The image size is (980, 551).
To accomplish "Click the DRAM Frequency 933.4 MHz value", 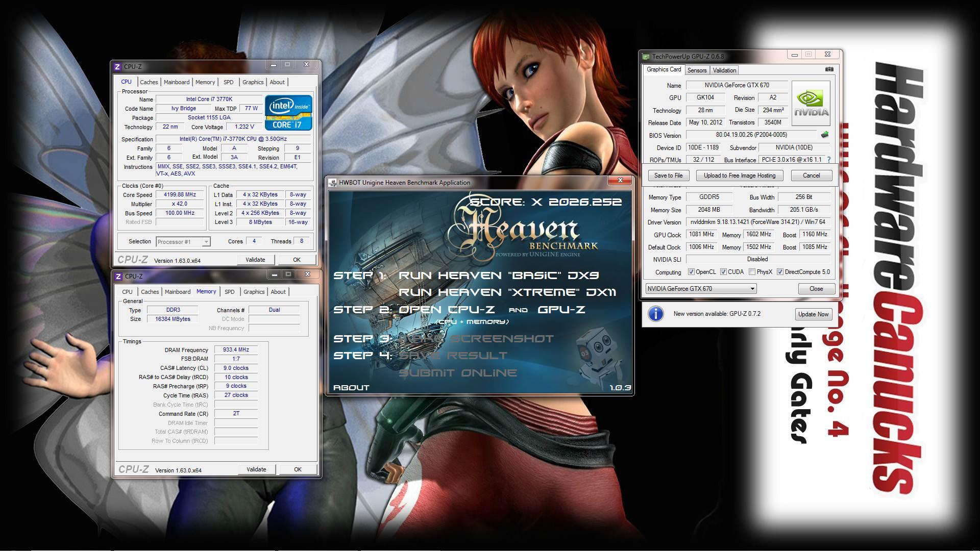I will coord(236,350).
